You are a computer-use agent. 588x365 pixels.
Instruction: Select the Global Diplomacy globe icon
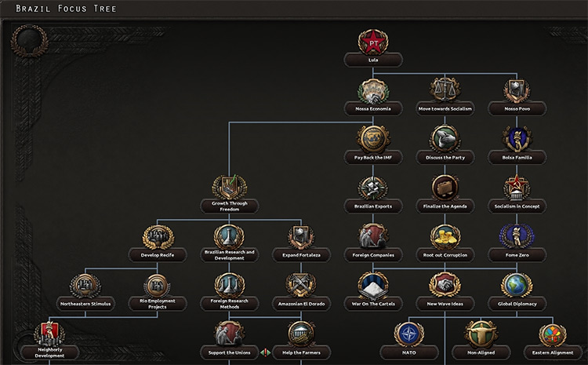517,286
